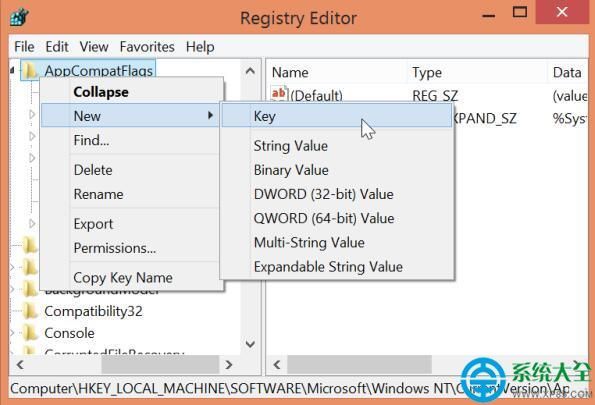Click the values pane horizontal scrollbar thumb
Screen dimensions: 595x405
point(359,365)
